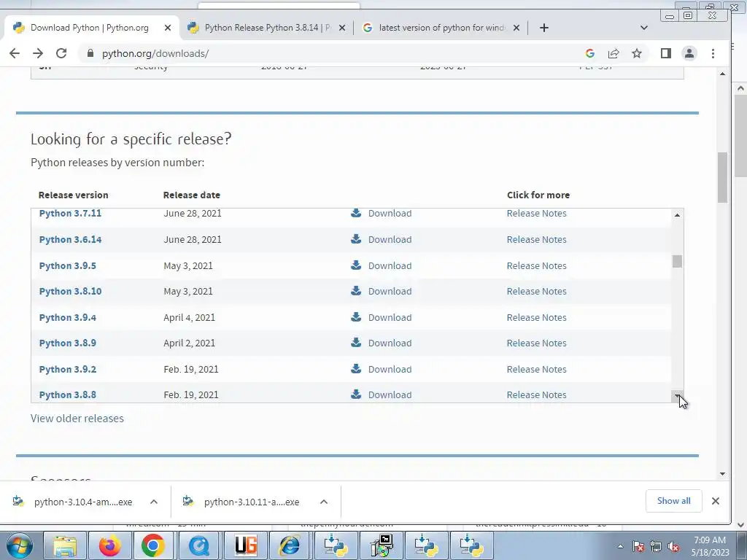The width and height of the screenshot is (747, 560).
Task: Open Release Notes for Python 3.8.8
Action: (536, 395)
